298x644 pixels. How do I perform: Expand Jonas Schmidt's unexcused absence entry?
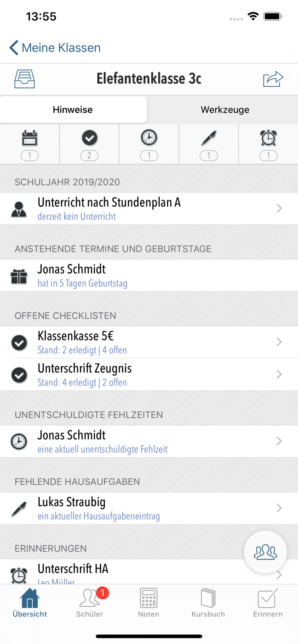pos(149,441)
